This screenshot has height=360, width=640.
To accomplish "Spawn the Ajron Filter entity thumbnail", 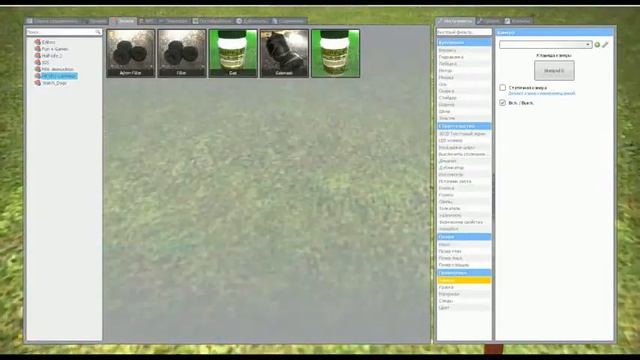I will pyautogui.click(x=131, y=53).
